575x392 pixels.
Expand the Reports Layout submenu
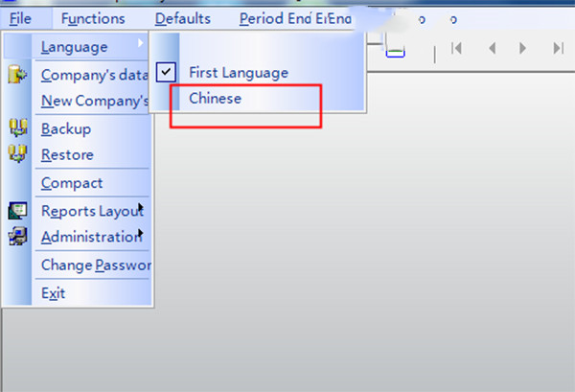pyautogui.click(x=140, y=207)
